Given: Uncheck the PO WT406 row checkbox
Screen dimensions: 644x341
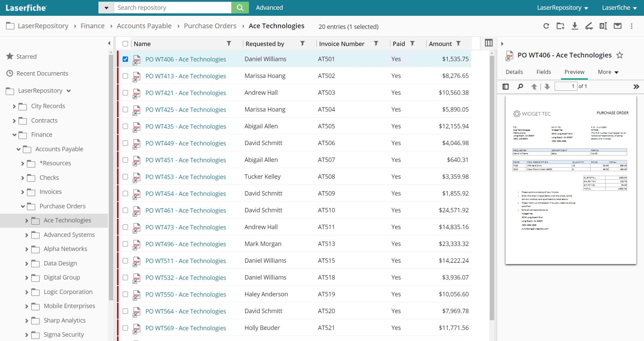Looking at the screenshot, I should [125, 59].
